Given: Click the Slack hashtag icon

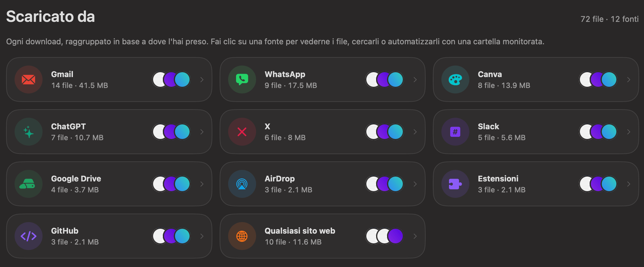Looking at the screenshot, I should [x=455, y=132].
